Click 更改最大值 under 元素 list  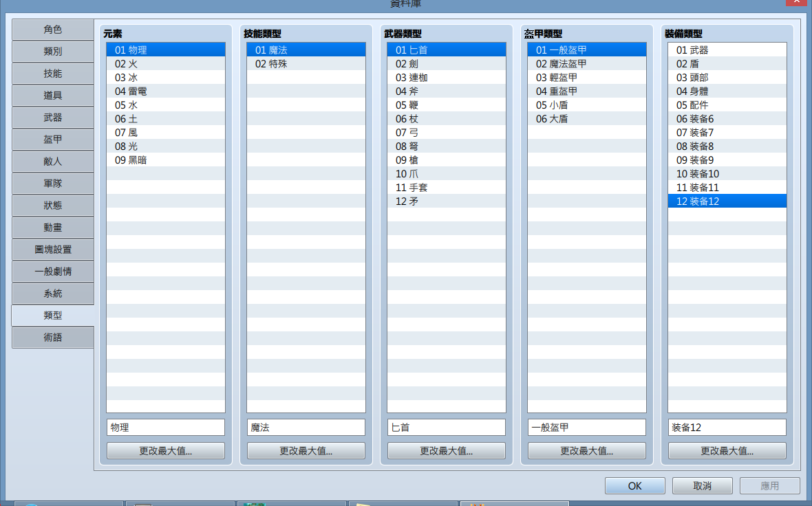click(x=166, y=450)
